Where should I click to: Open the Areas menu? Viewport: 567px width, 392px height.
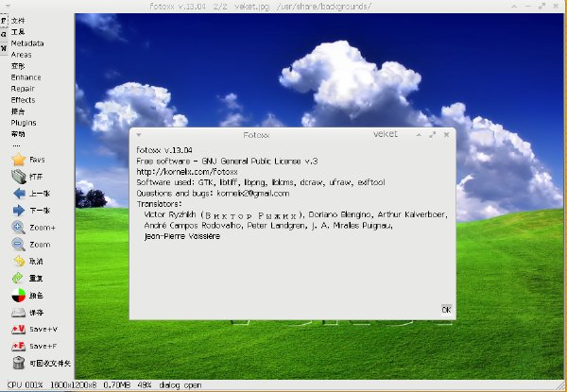point(22,55)
